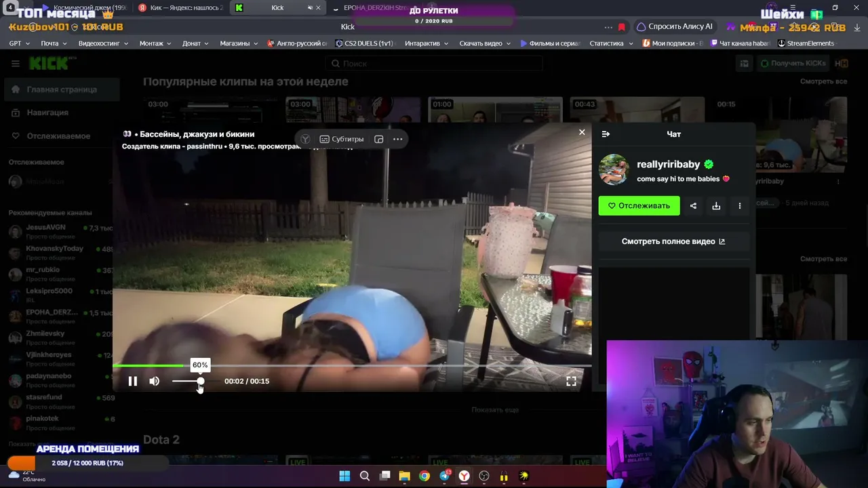Open picture-in-picture from video overlay
This screenshot has width=868, height=488.
(379, 139)
